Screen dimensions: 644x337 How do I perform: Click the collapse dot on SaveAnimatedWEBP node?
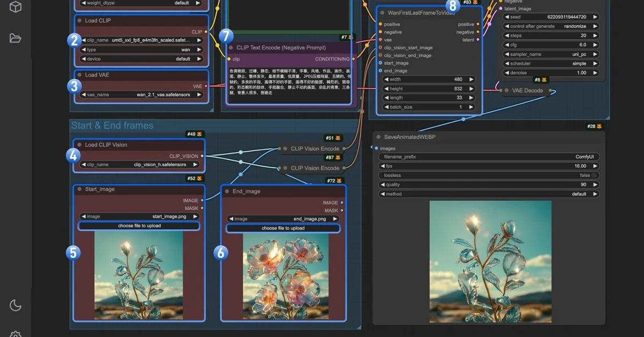(x=378, y=137)
